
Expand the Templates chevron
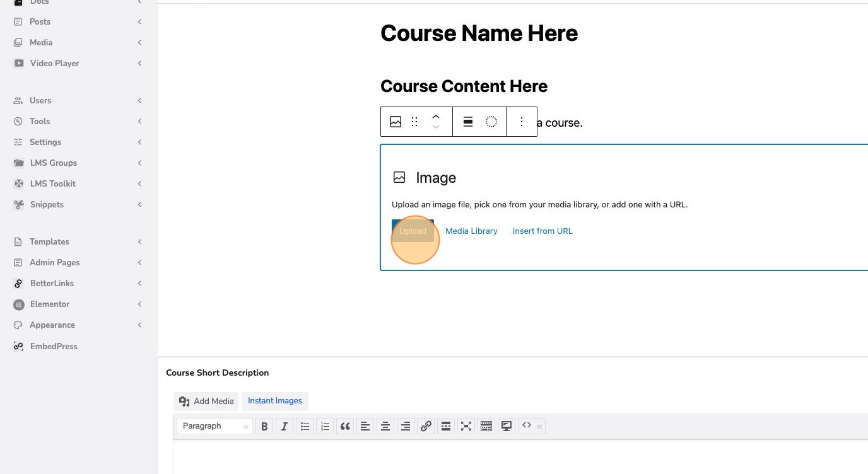139,241
